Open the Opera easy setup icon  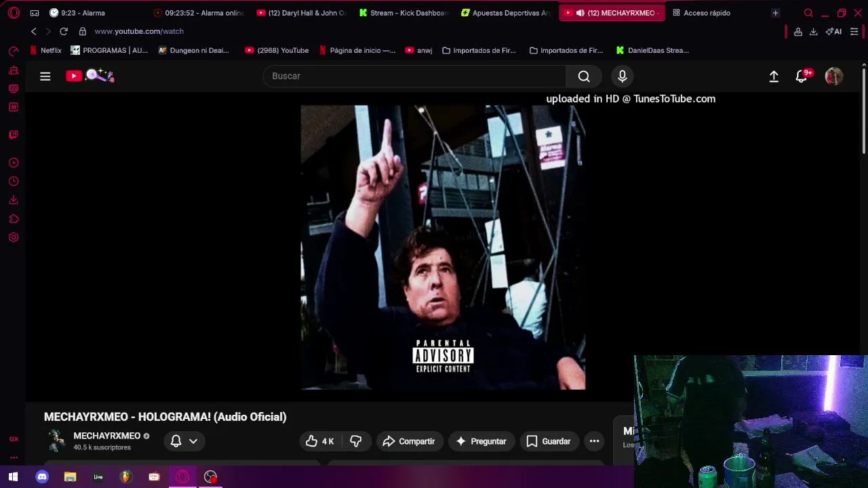point(854,32)
